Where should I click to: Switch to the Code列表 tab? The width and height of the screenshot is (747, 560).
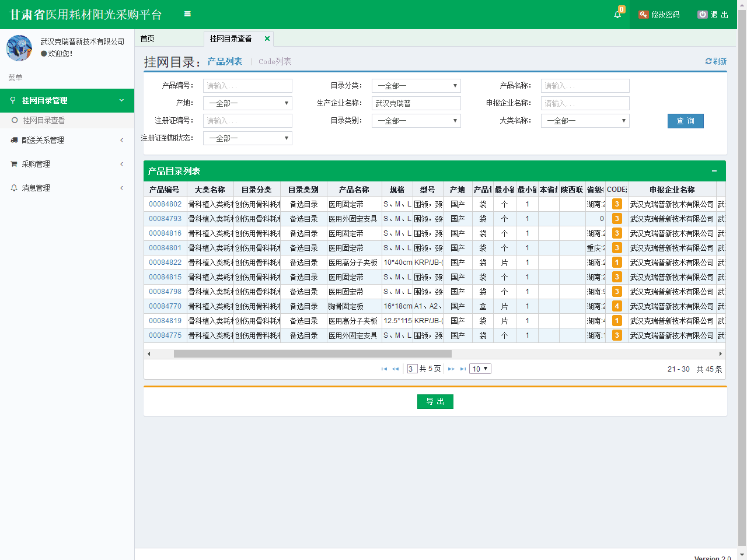275,61
